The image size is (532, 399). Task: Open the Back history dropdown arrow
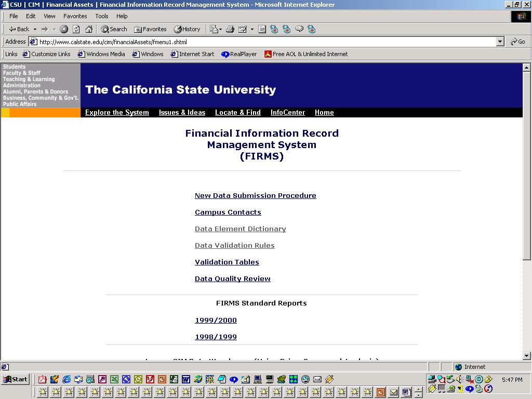pos(35,29)
